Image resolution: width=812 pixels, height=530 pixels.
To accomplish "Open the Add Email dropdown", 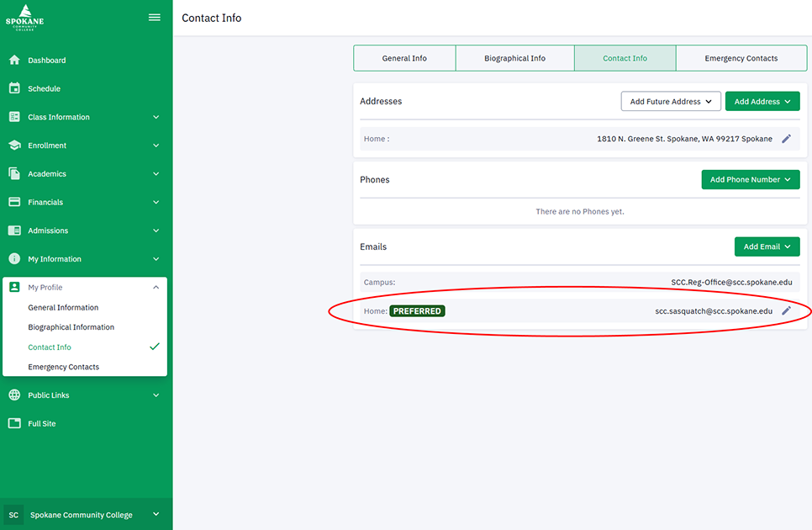I will click(767, 246).
